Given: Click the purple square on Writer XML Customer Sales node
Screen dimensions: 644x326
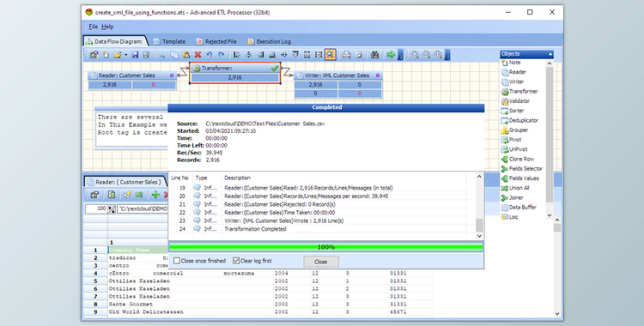Looking at the screenshot, I should pos(378,75).
